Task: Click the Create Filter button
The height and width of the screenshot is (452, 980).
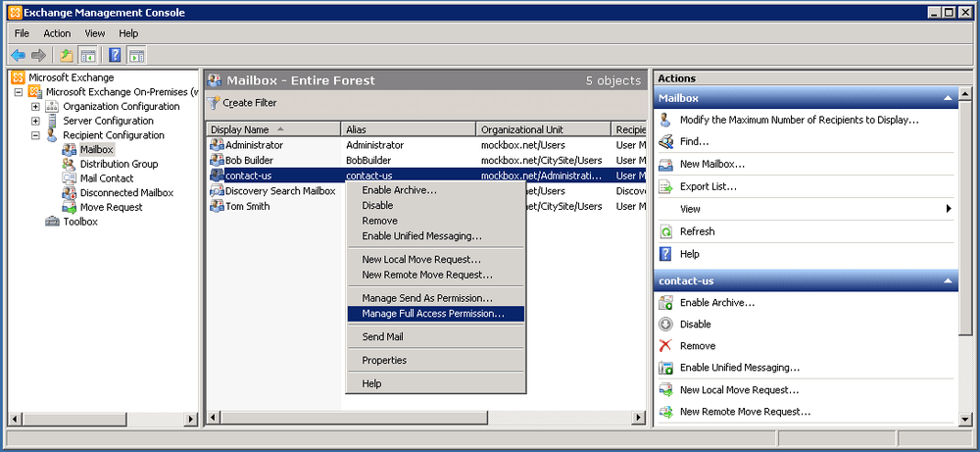Action: pyautogui.click(x=242, y=103)
